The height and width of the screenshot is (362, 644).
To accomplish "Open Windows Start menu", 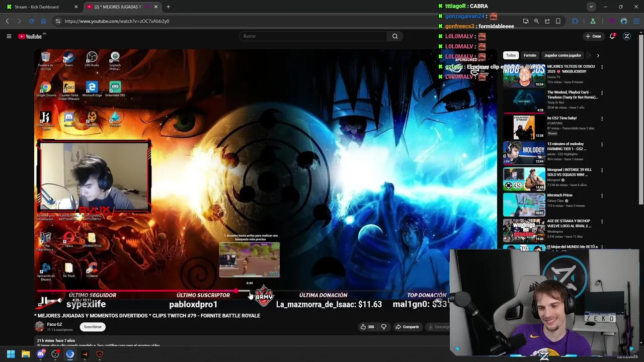I will coord(11,354).
